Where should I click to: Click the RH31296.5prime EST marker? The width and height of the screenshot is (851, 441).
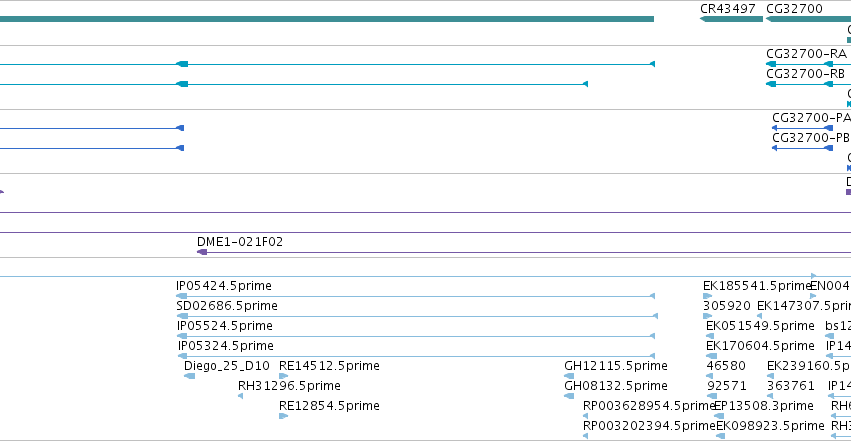(x=240, y=396)
